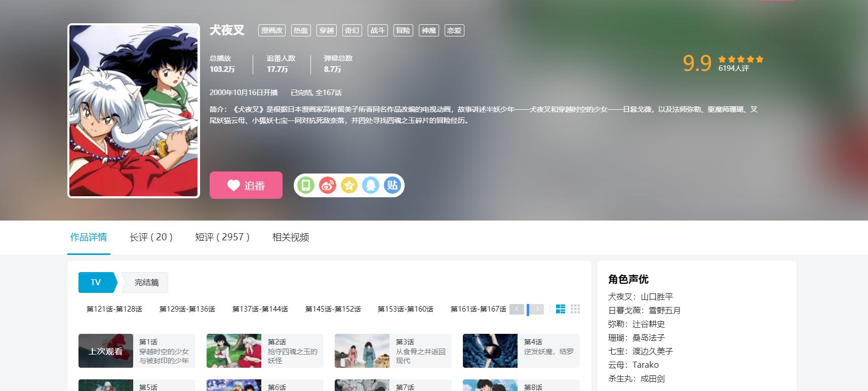The image size is (868, 391).
Task: Follow the series with 追番 button
Action: point(246,185)
